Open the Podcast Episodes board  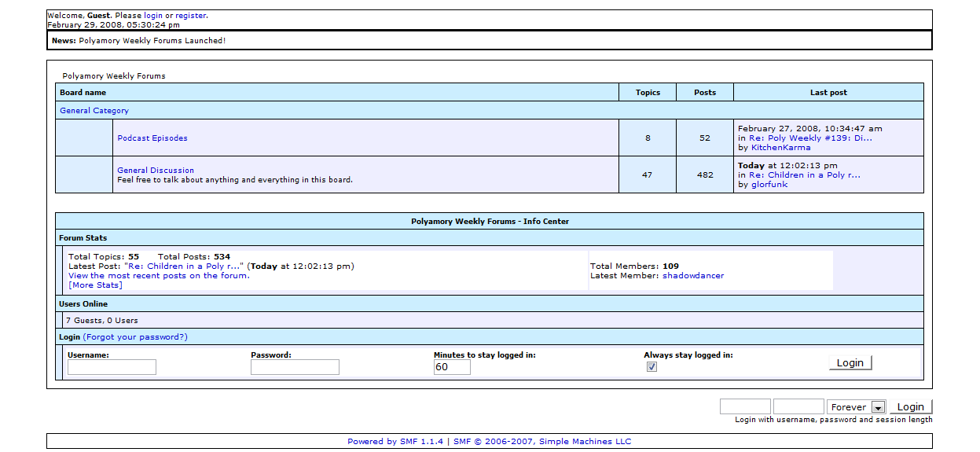(x=152, y=138)
